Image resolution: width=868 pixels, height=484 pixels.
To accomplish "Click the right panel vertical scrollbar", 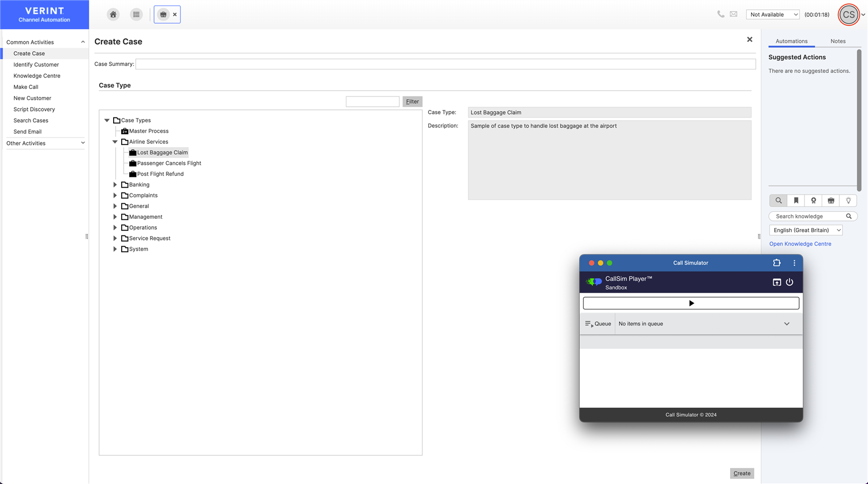I will coord(859,120).
